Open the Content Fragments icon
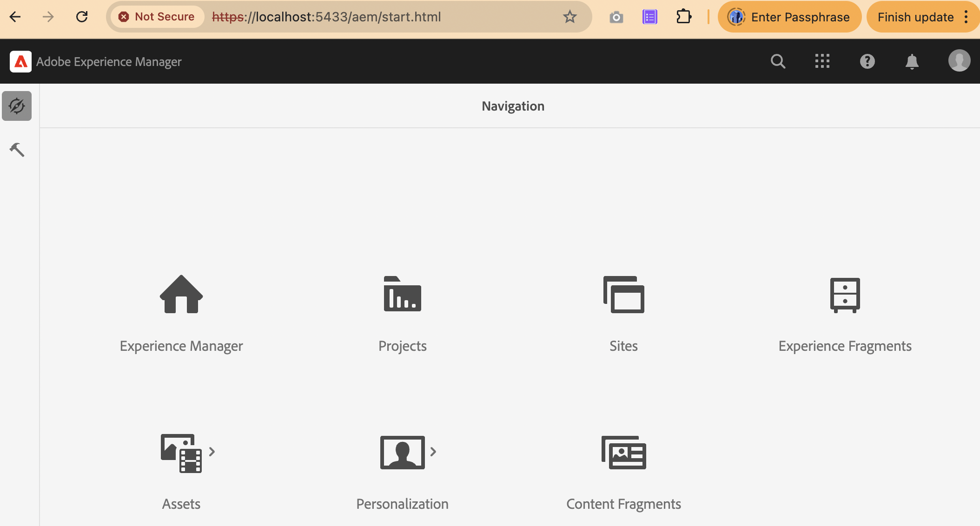Image resolution: width=980 pixels, height=526 pixels. (x=623, y=452)
